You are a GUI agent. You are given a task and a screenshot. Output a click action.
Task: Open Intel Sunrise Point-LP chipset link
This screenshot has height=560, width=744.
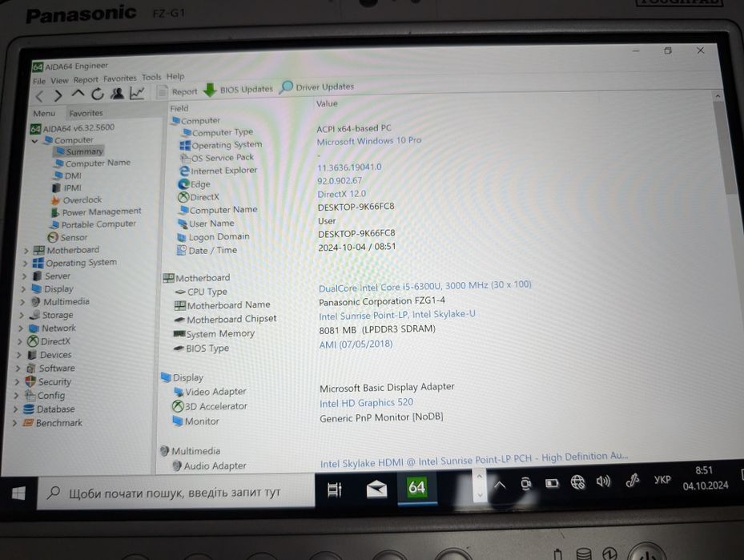(396, 315)
